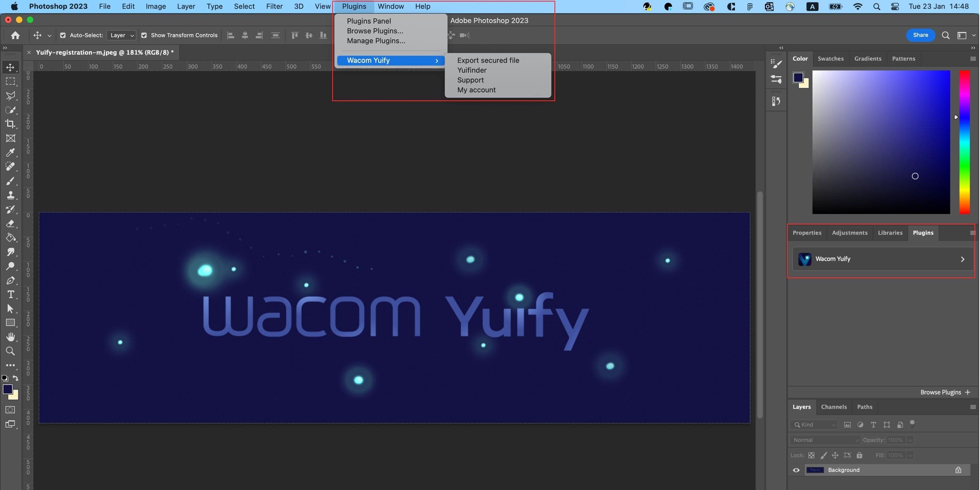Viewport: 980px width, 490px height.
Task: Choose Support from the Yuify submenu
Action: 470,80
